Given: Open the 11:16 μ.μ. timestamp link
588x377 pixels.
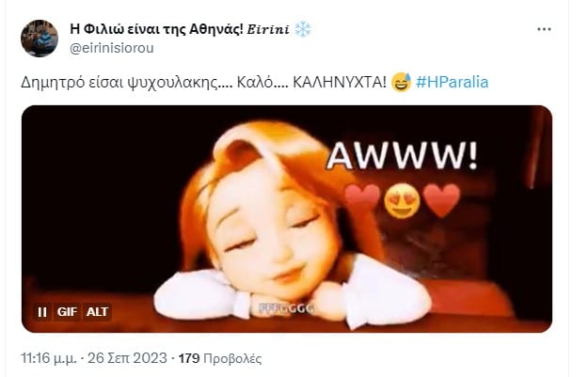Looking at the screenshot, I should [x=49, y=358].
